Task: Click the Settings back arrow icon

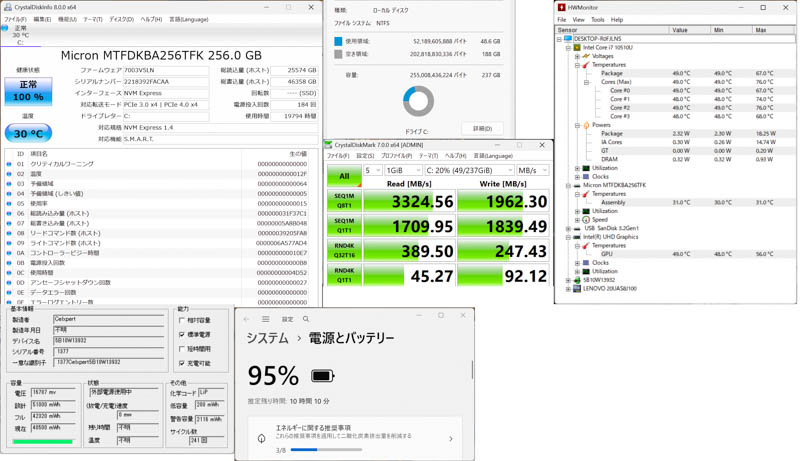Action: [x=247, y=319]
